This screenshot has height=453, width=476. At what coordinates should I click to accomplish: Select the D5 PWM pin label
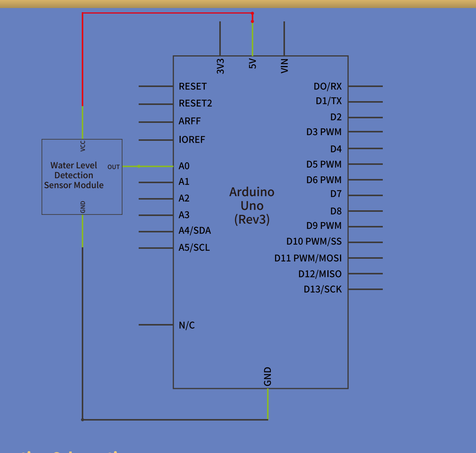[324, 164]
